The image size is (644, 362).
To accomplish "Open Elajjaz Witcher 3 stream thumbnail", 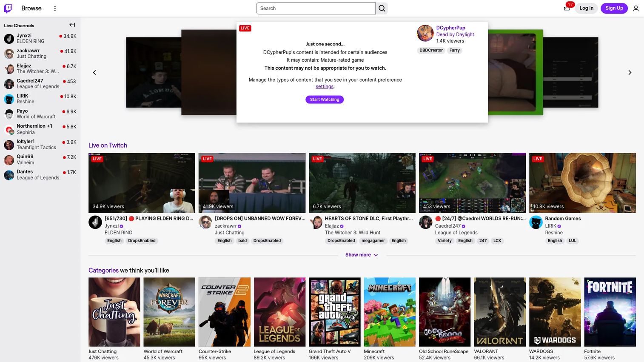I will click(362, 183).
